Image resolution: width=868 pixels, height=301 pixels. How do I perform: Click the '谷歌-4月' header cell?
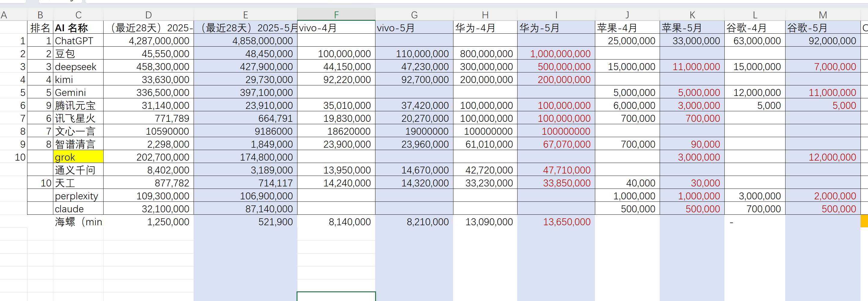tap(755, 28)
